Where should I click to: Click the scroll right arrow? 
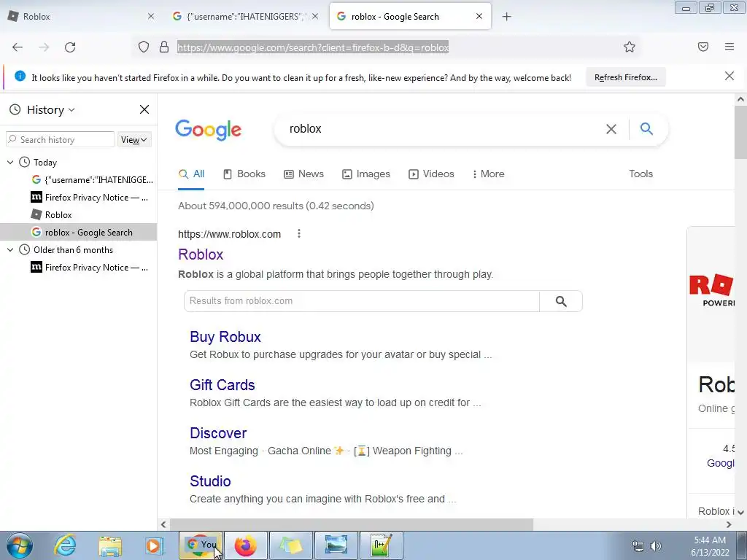(x=729, y=524)
